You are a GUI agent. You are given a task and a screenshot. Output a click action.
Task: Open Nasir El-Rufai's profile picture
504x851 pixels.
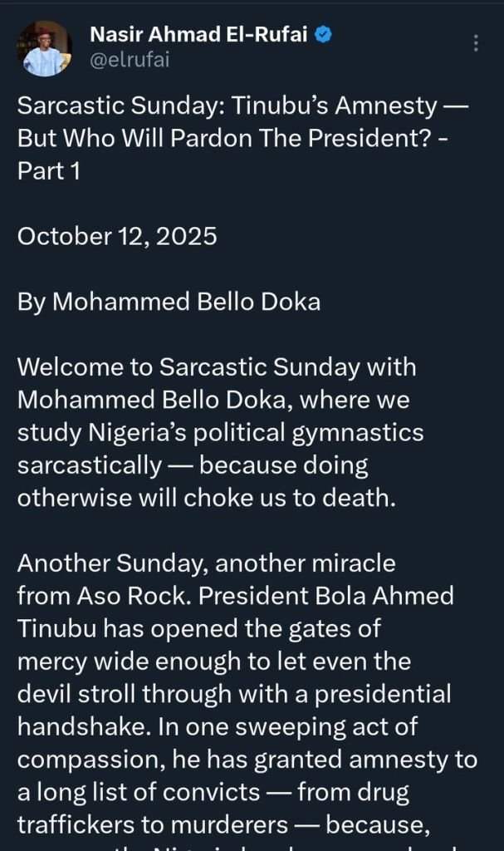[x=45, y=47]
